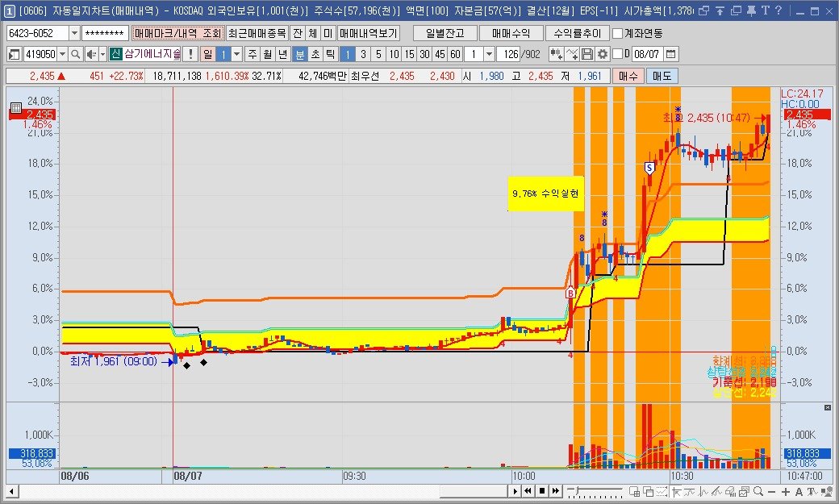Click the stock search magnifier icon

coord(75,54)
